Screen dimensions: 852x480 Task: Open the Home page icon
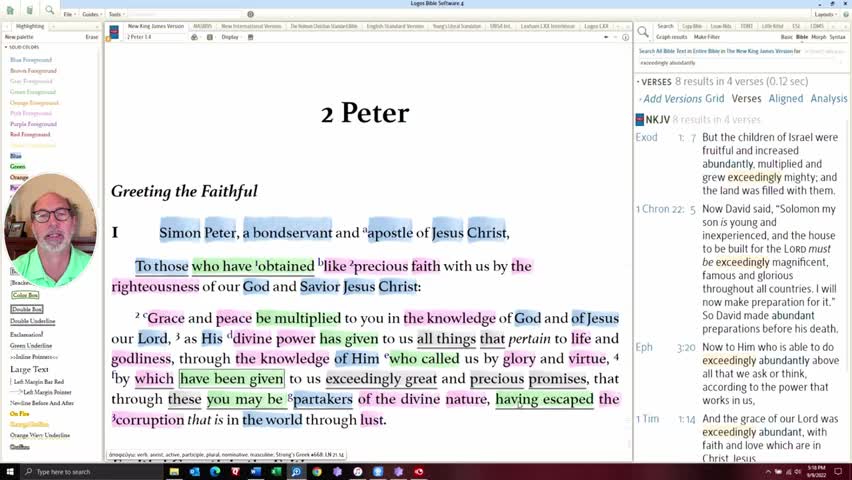pos(10,10)
